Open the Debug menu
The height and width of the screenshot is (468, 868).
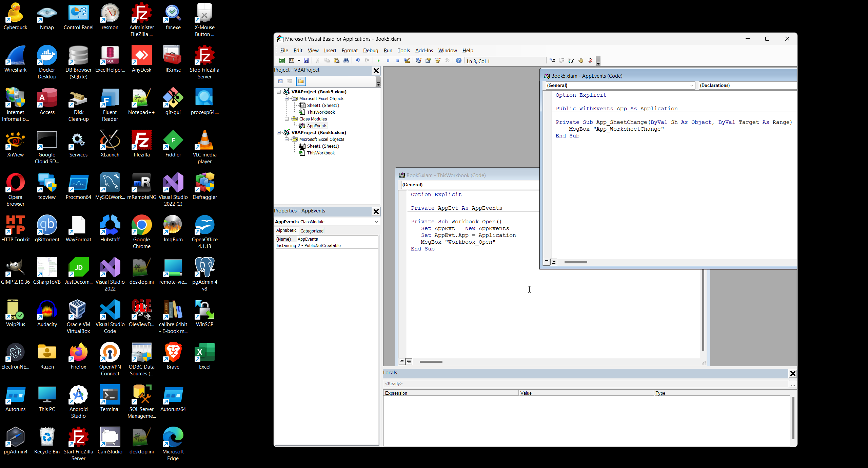[x=370, y=51]
